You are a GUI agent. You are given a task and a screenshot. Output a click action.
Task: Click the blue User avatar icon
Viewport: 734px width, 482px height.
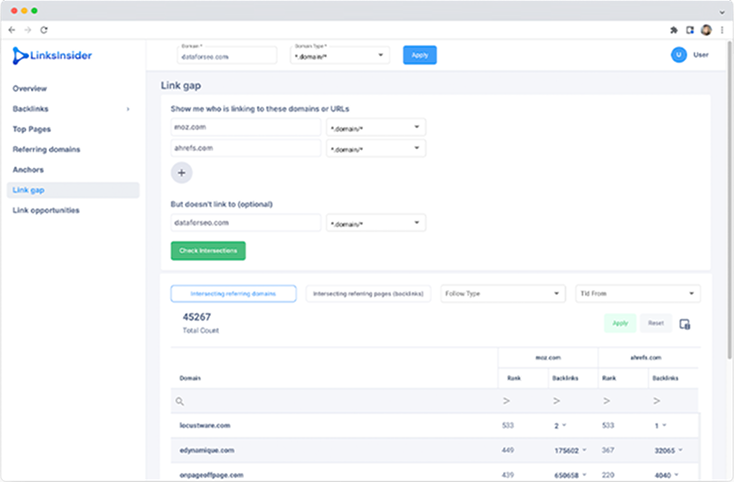pyautogui.click(x=679, y=55)
